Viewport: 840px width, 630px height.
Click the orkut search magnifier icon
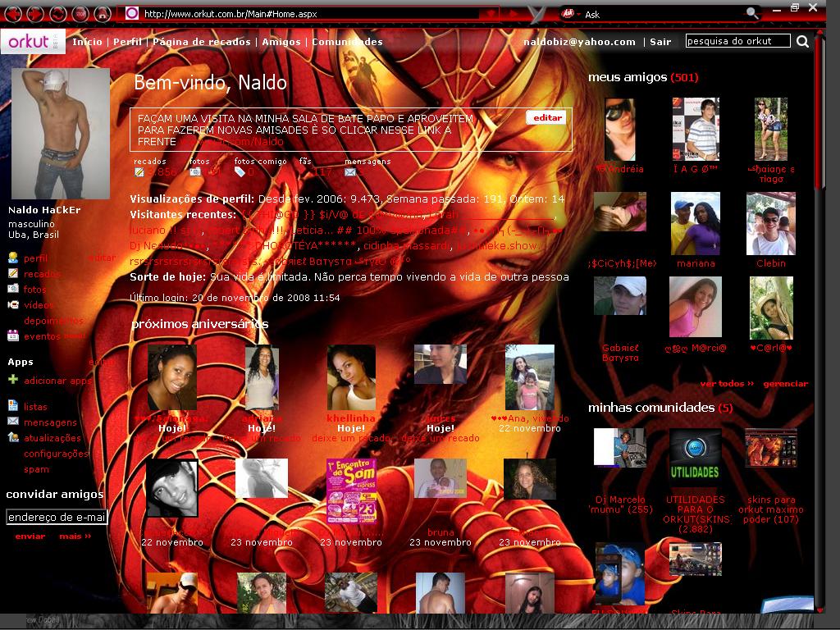pos(802,41)
